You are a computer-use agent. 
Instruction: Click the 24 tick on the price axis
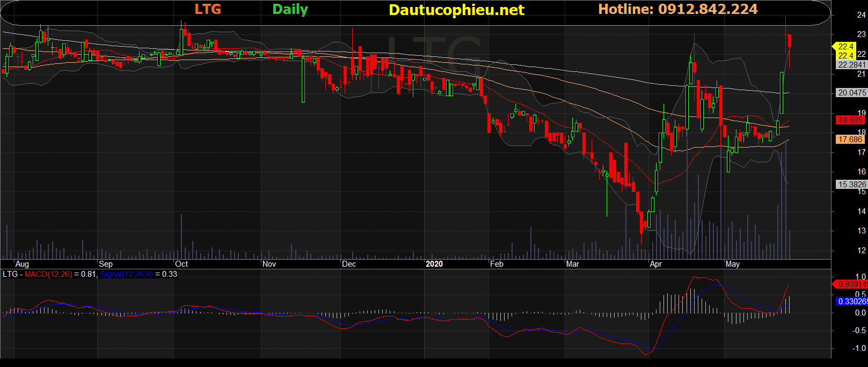(x=861, y=15)
